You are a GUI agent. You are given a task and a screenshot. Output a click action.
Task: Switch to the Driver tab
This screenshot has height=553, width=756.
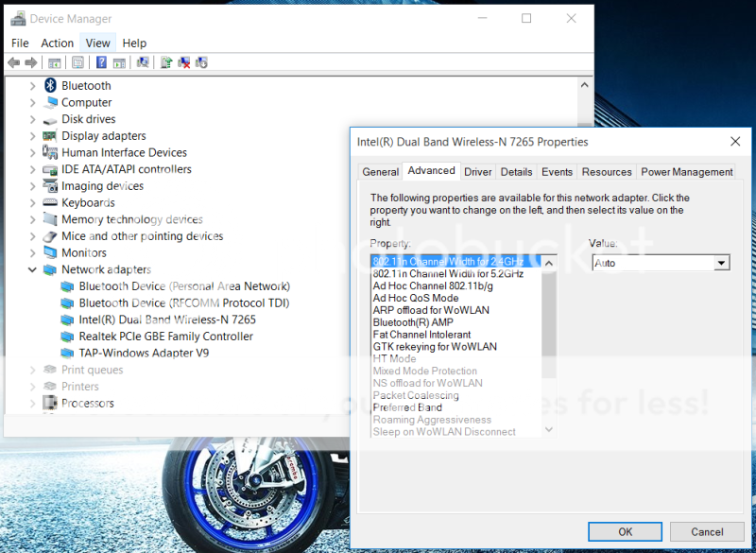(477, 172)
